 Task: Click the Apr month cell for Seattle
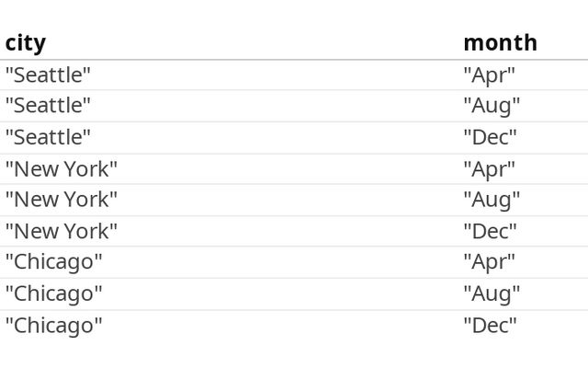click(490, 75)
